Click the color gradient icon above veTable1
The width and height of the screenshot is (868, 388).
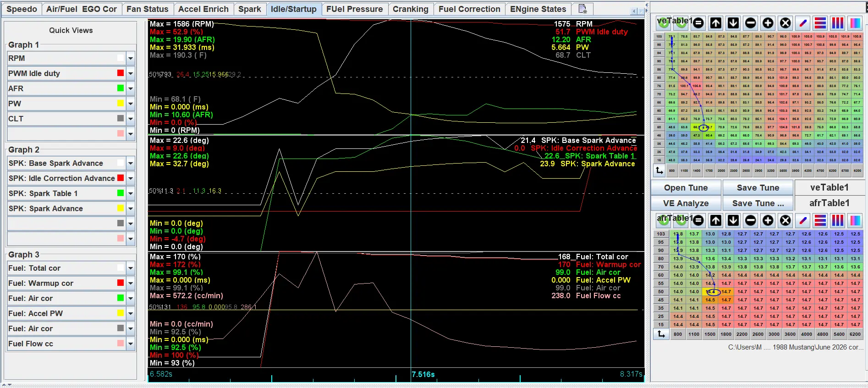(x=855, y=23)
